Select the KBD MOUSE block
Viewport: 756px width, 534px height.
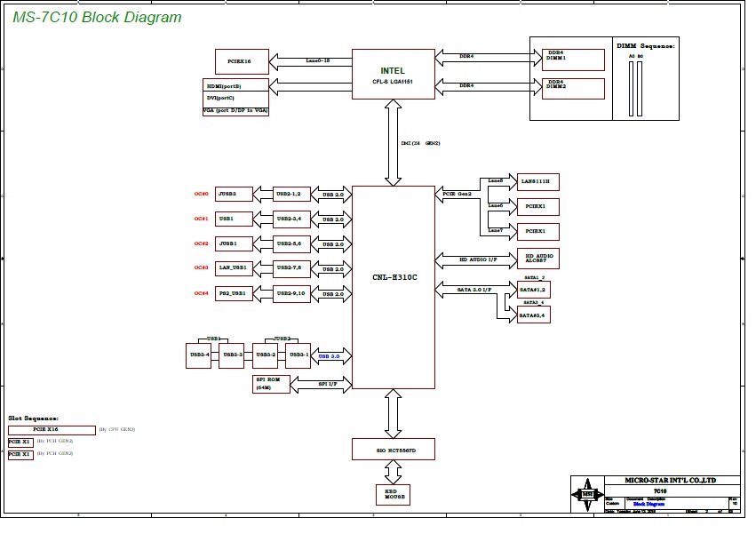(393, 494)
